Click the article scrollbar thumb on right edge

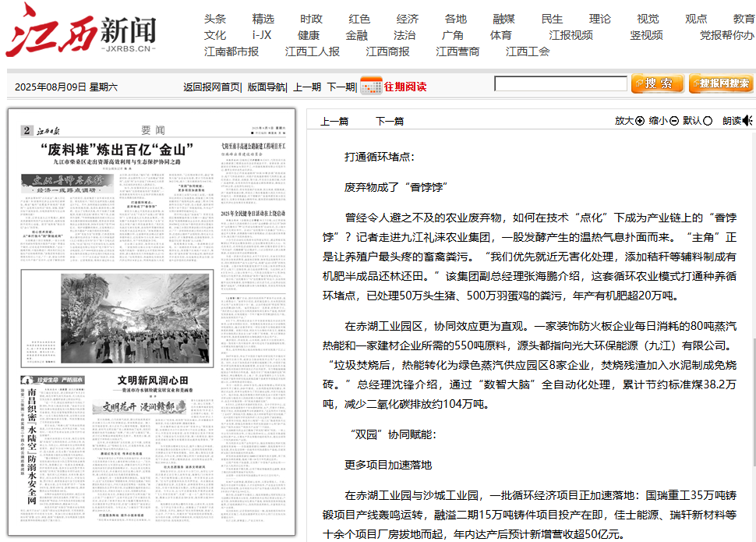pos(754,402)
